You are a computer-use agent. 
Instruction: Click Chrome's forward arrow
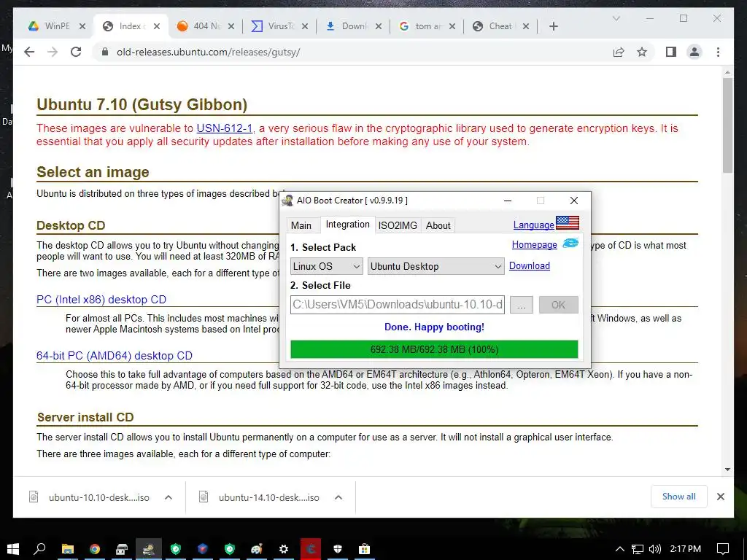53,52
